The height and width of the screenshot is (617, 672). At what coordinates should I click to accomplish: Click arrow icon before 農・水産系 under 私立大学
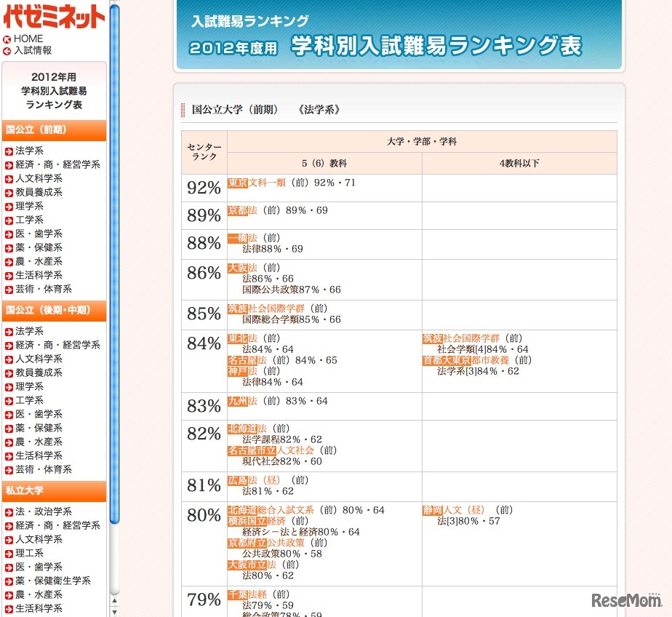9,596
